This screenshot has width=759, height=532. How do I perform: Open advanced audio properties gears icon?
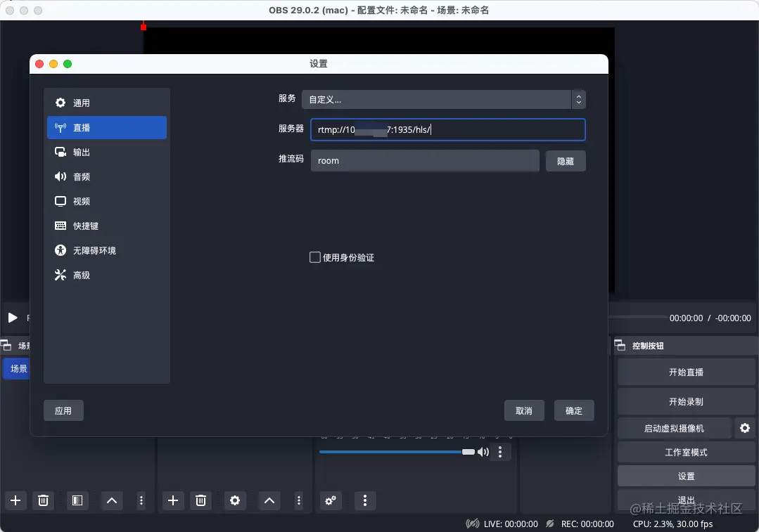tap(331, 500)
